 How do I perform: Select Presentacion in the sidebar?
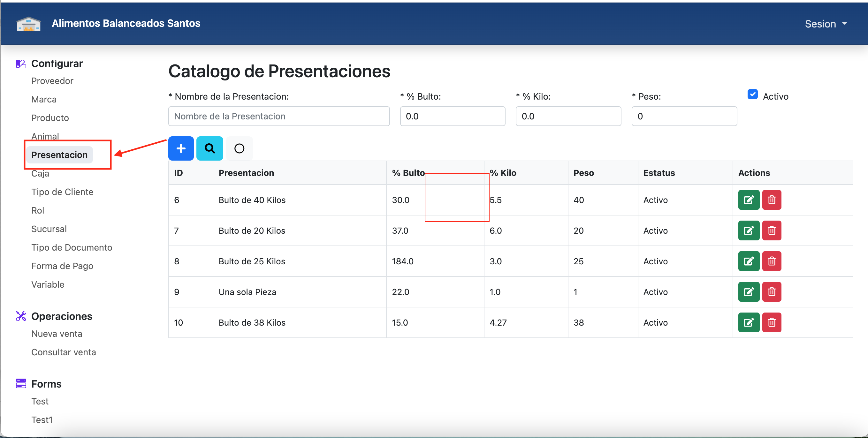[x=59, y=155]
